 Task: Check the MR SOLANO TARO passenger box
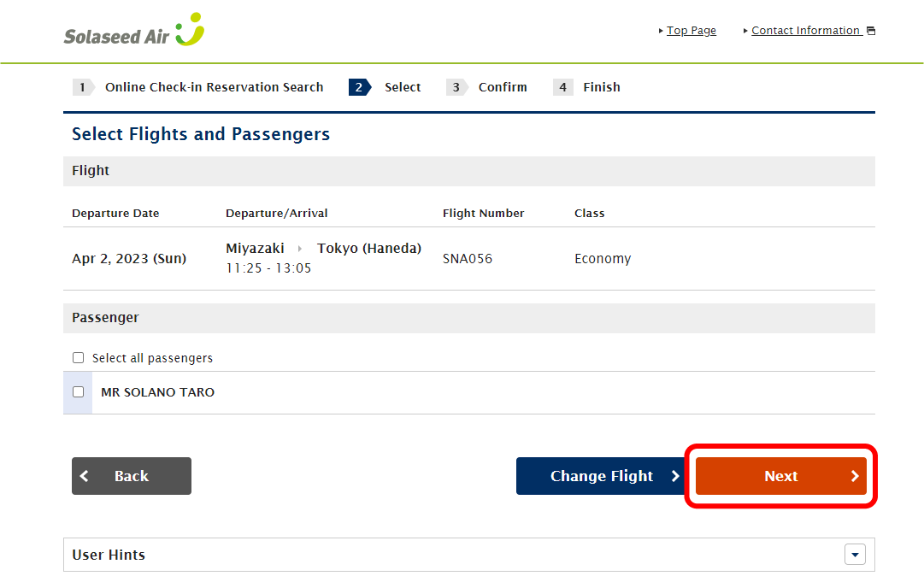pyautogui.click(x=79, y=392)
